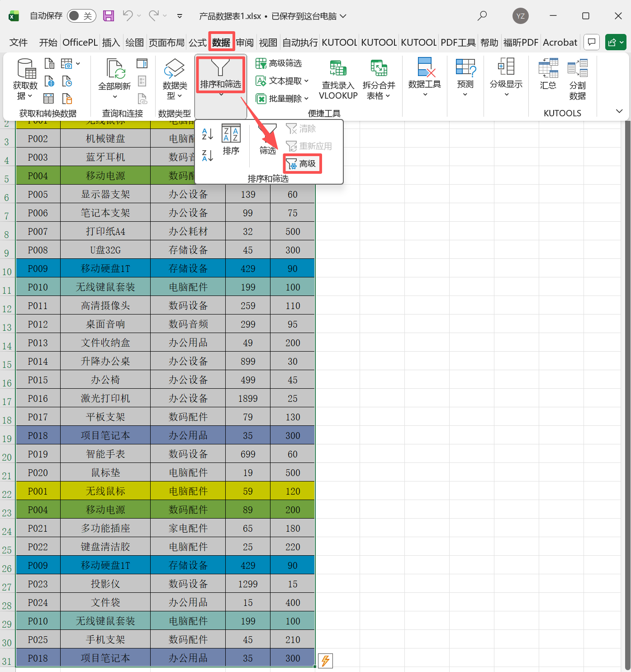
Task: Open the custom Sort (排序) dialog
Action: [x=231, y=139]
